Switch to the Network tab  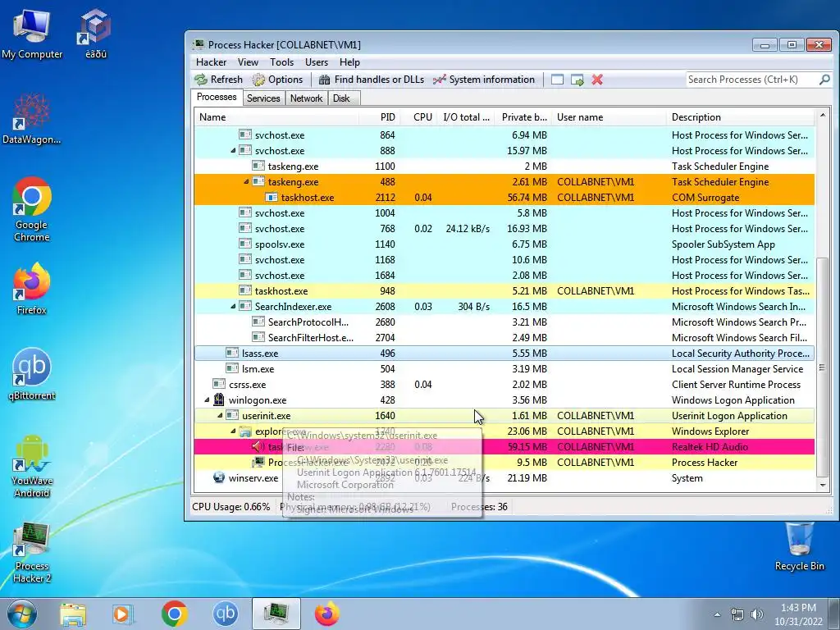coord(307,98)
